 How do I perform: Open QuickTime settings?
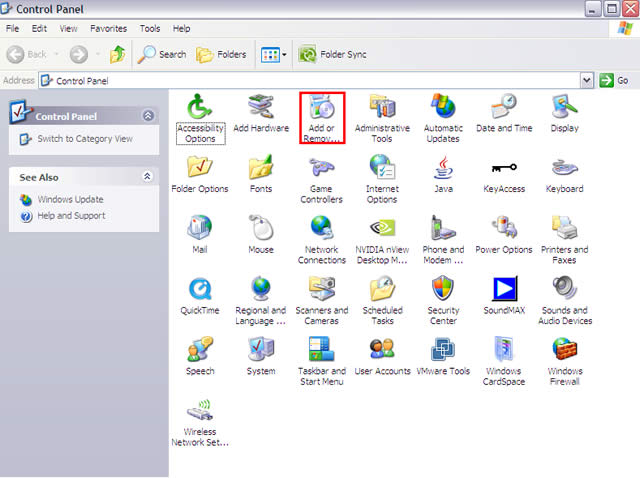pyautogui.click(x=200, y=296)
